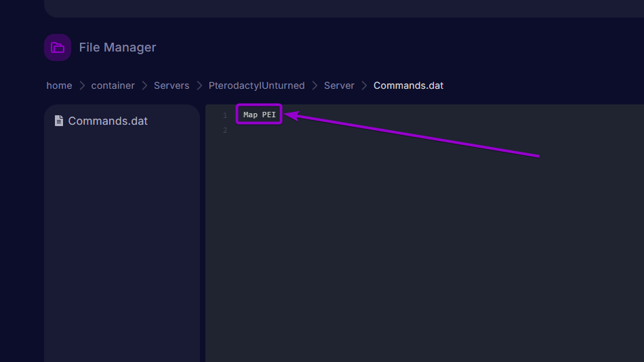Image resolution: width=644 pixels, height=362 pixels.
Task: Click the File Manager heading
Action: 117,47
